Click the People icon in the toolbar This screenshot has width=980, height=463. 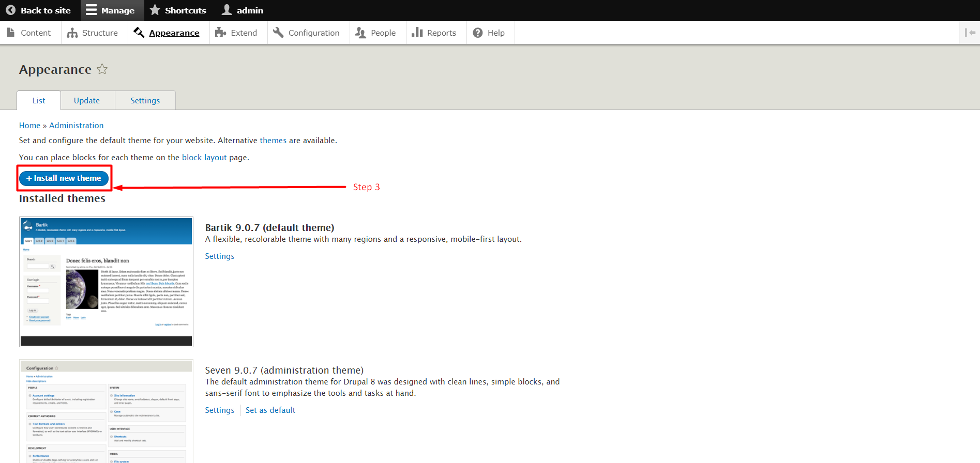tap(361, 33)
